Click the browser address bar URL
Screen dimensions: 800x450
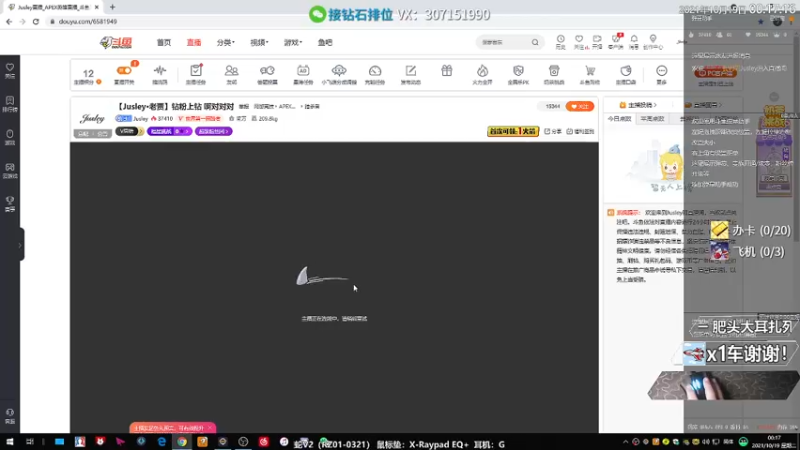[x=88, y=21]
